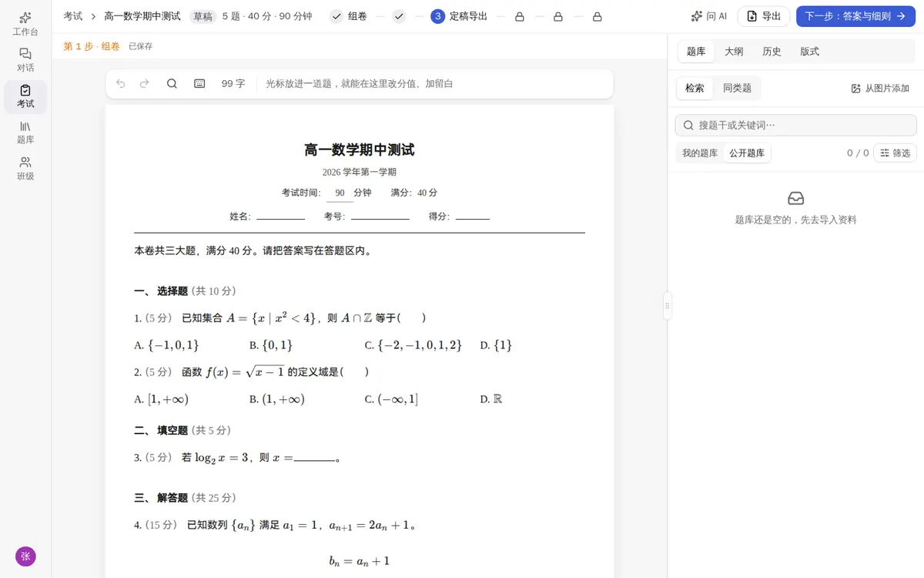Image resolution: width=924 pixels, height=578 pixels.
Task: Click question 4 about 数列 {aₙ}
Action: 276,526
